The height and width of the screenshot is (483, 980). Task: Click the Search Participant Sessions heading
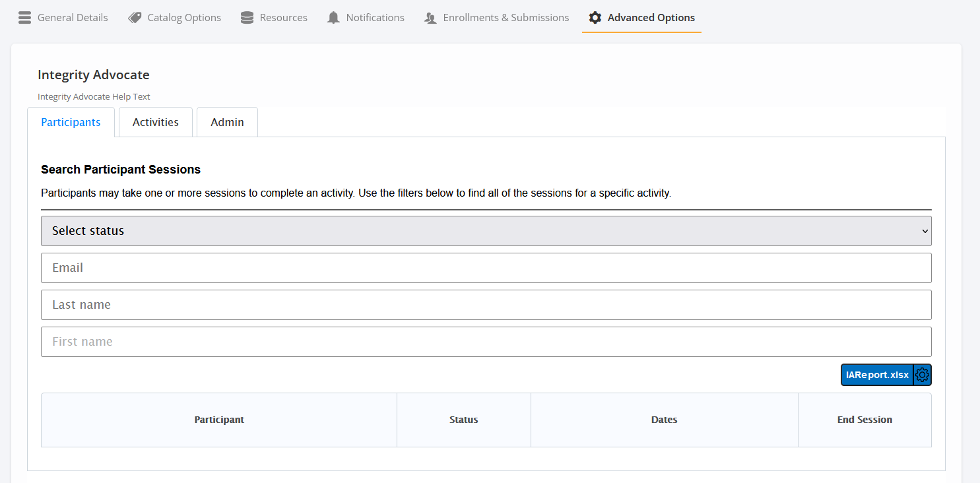(121, 170)
